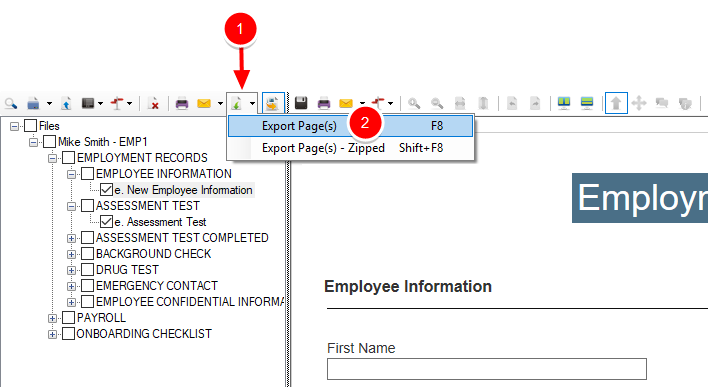Open the filmstrip icon dropdown arrow

(100, 104)
